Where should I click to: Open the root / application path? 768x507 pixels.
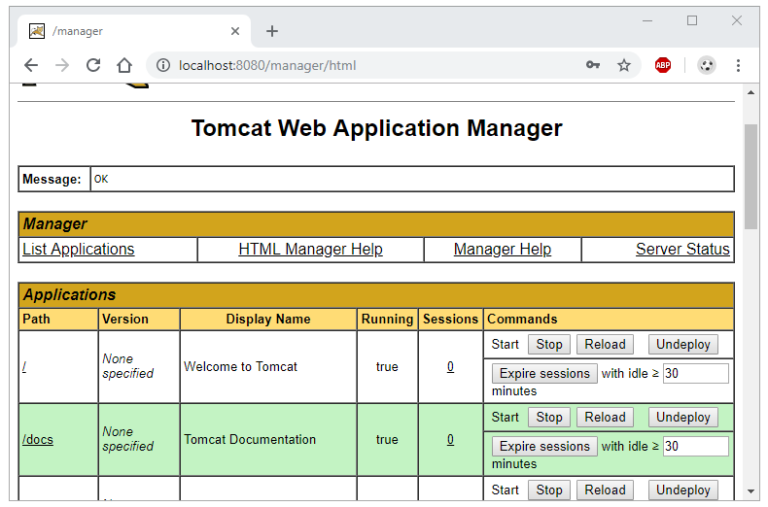click(24, 367)
